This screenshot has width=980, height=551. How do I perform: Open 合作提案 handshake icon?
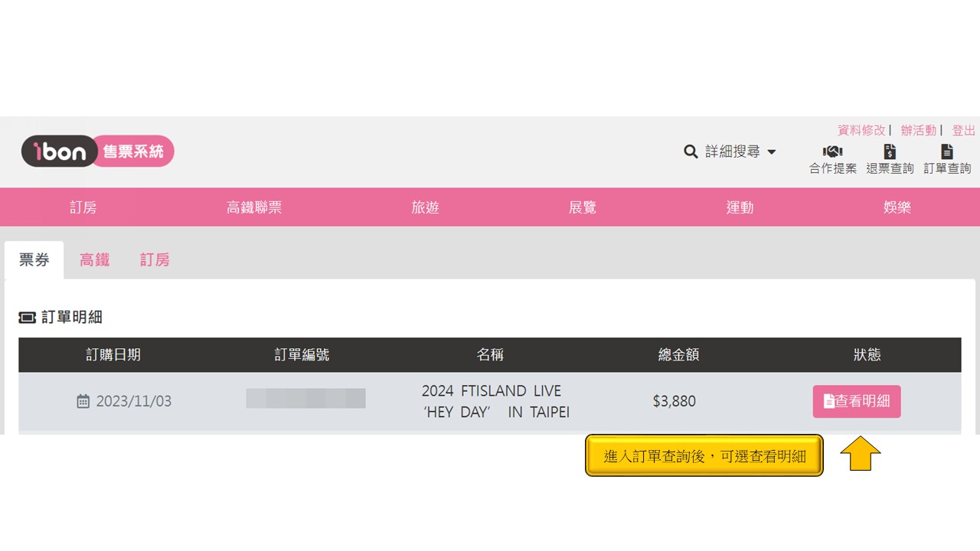(832, 152)
